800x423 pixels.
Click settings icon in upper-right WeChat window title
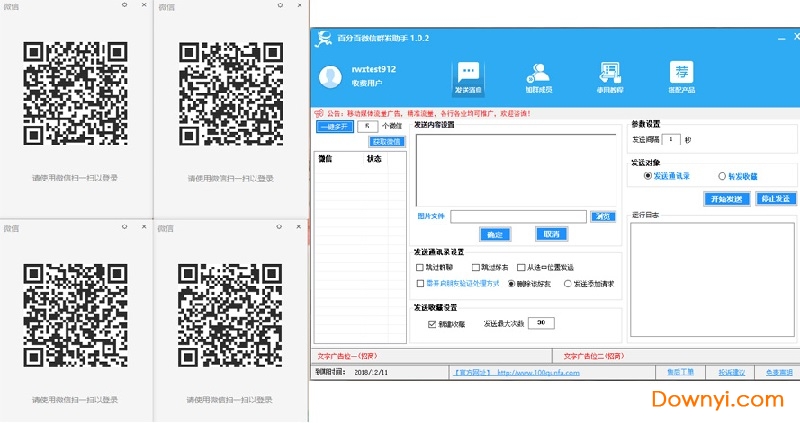pyautogui.click(x=280, y=5)
